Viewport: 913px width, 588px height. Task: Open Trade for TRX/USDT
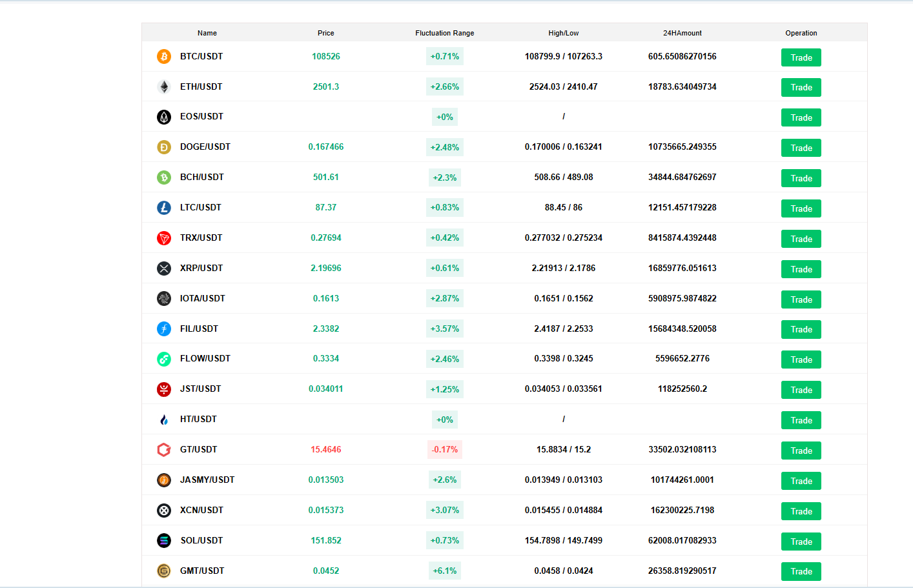click(x=801, y=239)
